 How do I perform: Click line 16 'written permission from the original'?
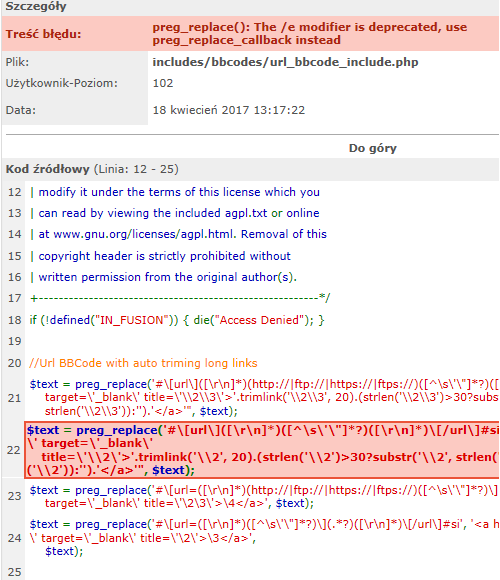click(x=163, y=277)
